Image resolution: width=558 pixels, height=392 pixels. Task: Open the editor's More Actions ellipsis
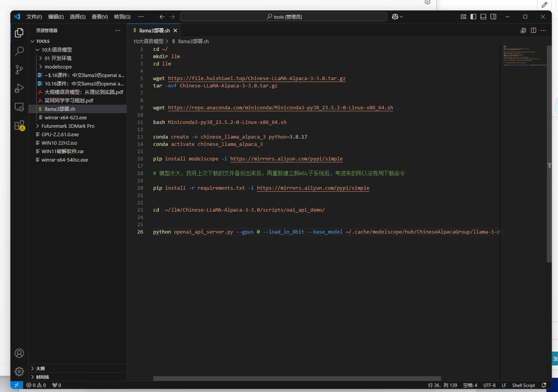coord(543,30)
